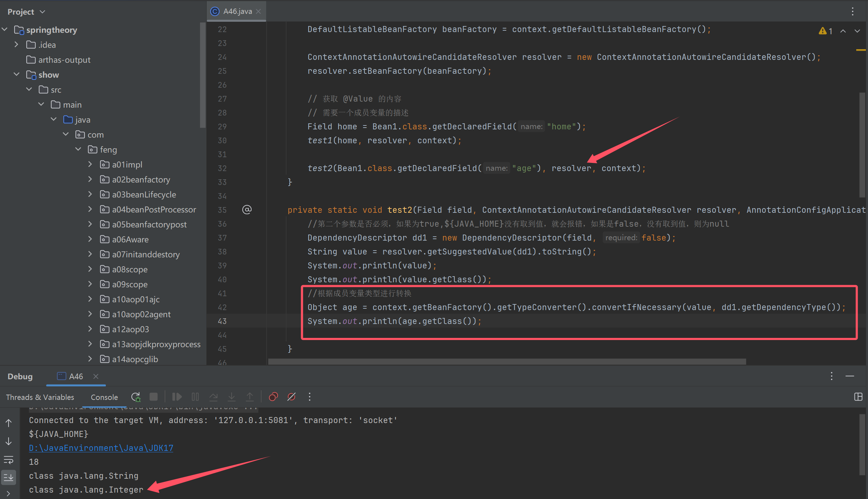
Task: Click the Step Into debugger icon
Action: click(x=232, y=397)
